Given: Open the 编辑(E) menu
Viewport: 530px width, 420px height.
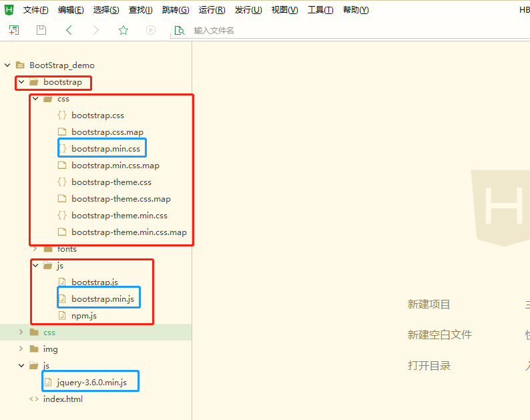Looking at the screenshot, I should click(71, 10).
